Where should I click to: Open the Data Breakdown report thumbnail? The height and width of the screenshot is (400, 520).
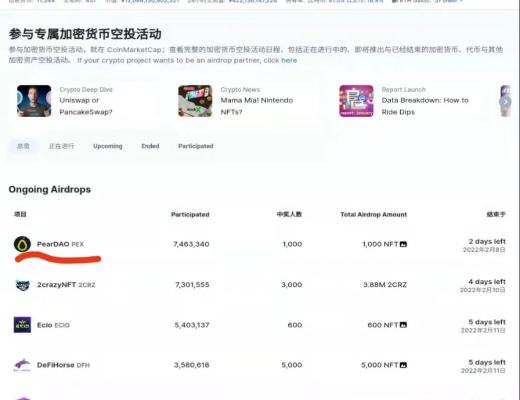click(356, 101)
